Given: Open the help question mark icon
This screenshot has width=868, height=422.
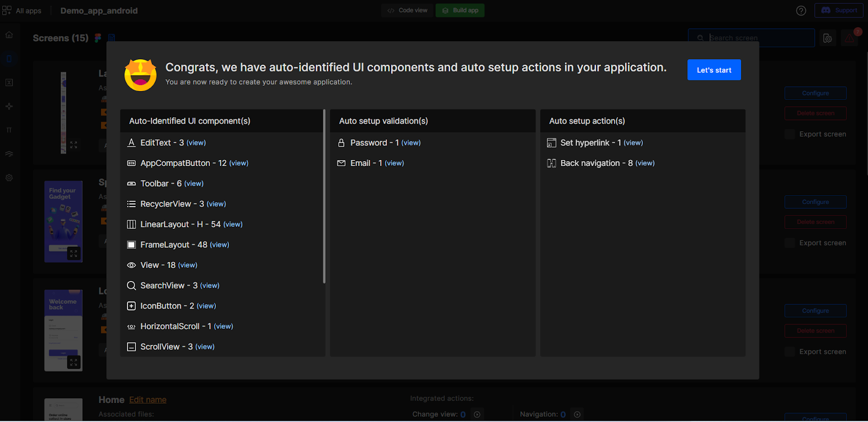Looking at the screenshot, I should point(801,11).
